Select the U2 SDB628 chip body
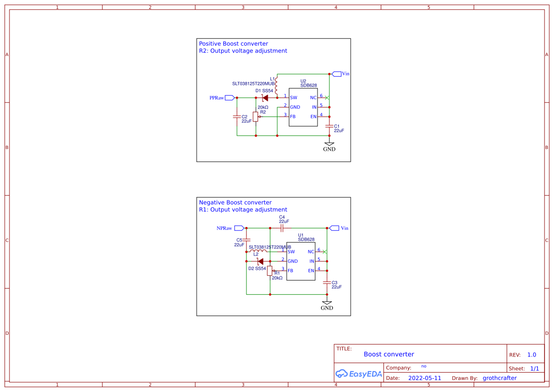 pyautogui.click(x=303, y=107)
